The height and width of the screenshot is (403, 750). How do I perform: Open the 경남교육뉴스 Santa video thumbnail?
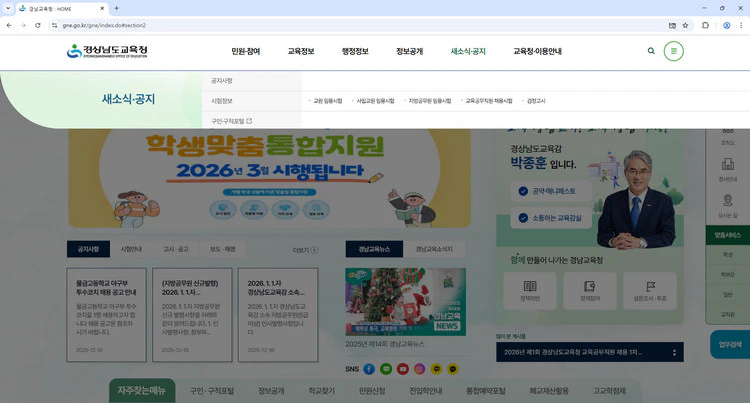click(x=392, y=300)
